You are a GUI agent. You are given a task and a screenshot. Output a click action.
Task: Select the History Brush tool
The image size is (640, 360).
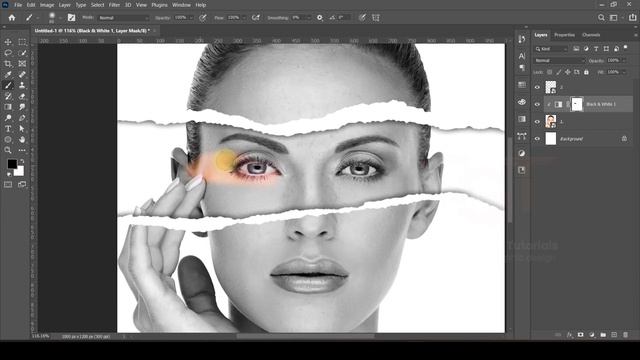[x=8, y=96]
